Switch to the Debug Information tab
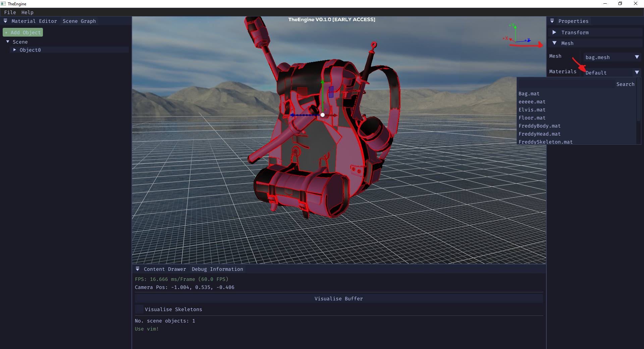 (217, 269)
